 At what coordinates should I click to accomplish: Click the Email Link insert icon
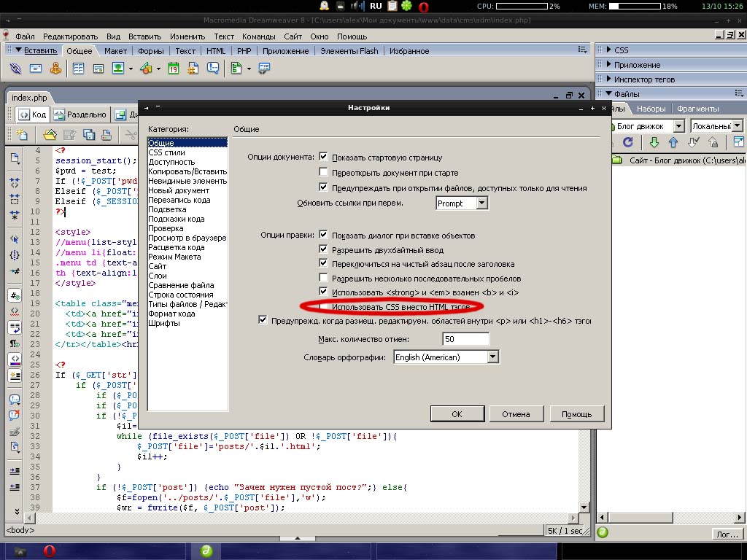(36, 69)
